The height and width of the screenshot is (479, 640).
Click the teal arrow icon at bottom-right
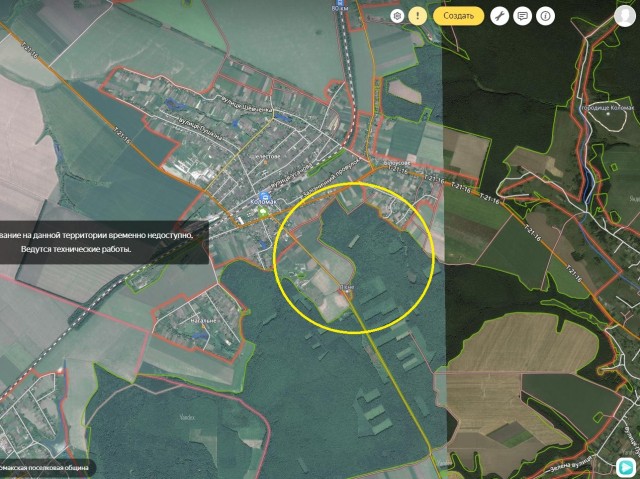pyautogui.click(x=624, y=466)
